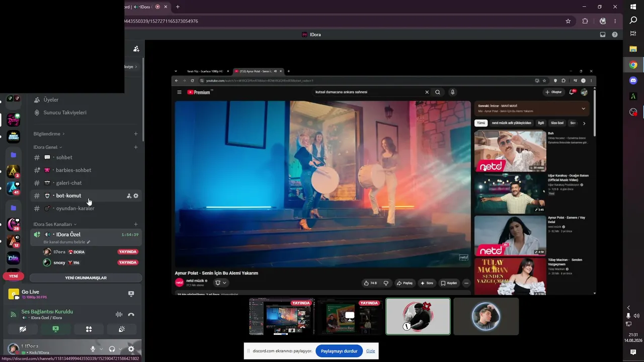Open a new Chrome tab
The width and height of the screenshot is (644, 362).
click(x=178, y=7)
